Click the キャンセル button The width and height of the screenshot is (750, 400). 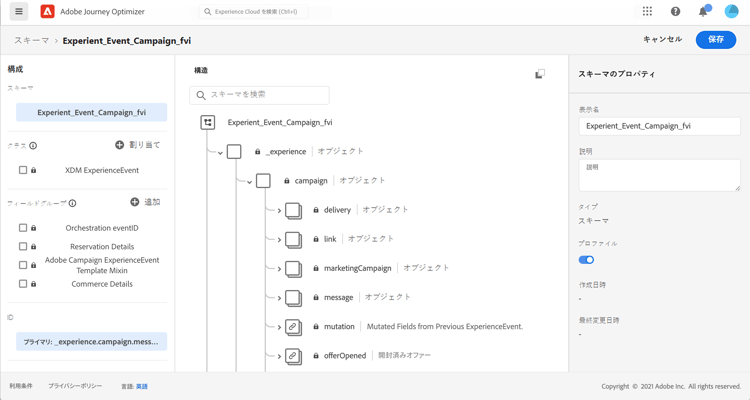point(662,39)
